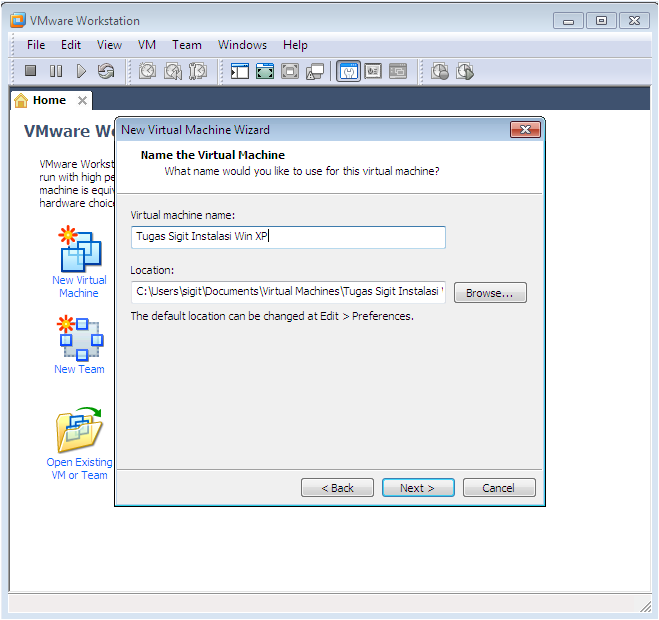Open the Edit menu

71,45
